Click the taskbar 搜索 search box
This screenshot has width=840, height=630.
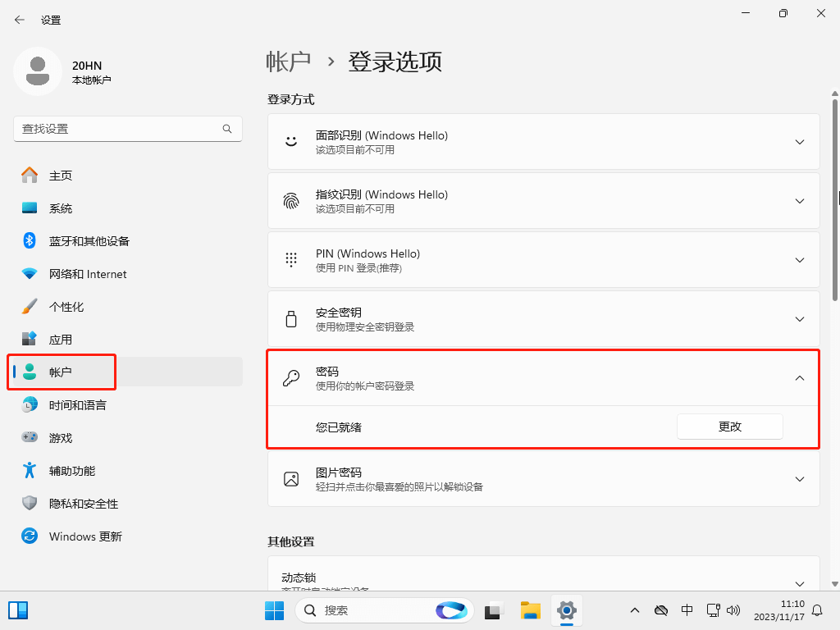pyautogui.click(x=384, y=610)
